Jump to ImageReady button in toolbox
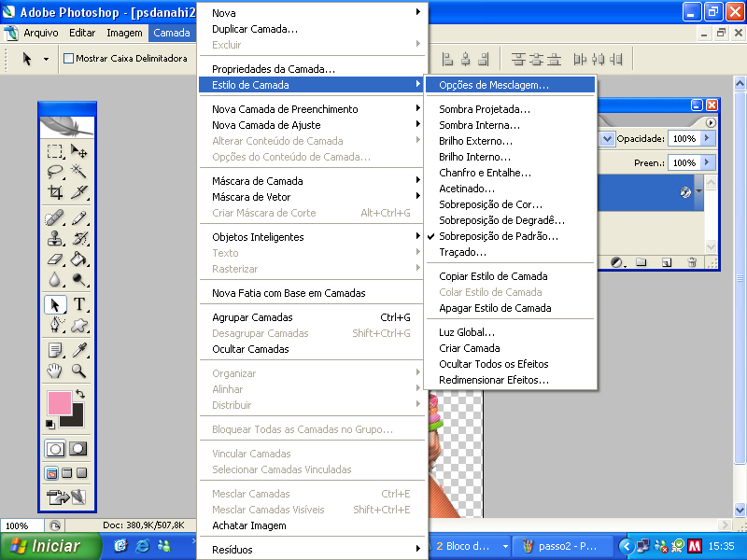The width and height of the screenshot is (747, 560). tap(66, 497)
